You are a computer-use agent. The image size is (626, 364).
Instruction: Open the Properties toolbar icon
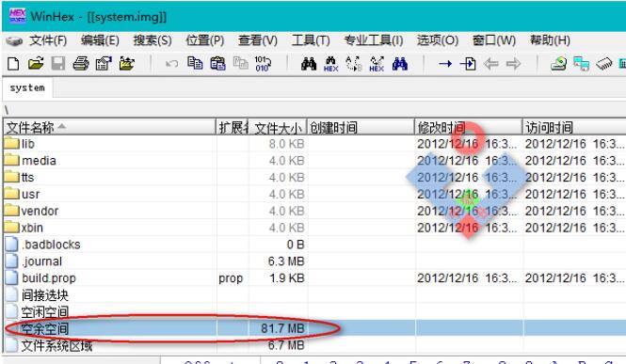click(104, 63)
